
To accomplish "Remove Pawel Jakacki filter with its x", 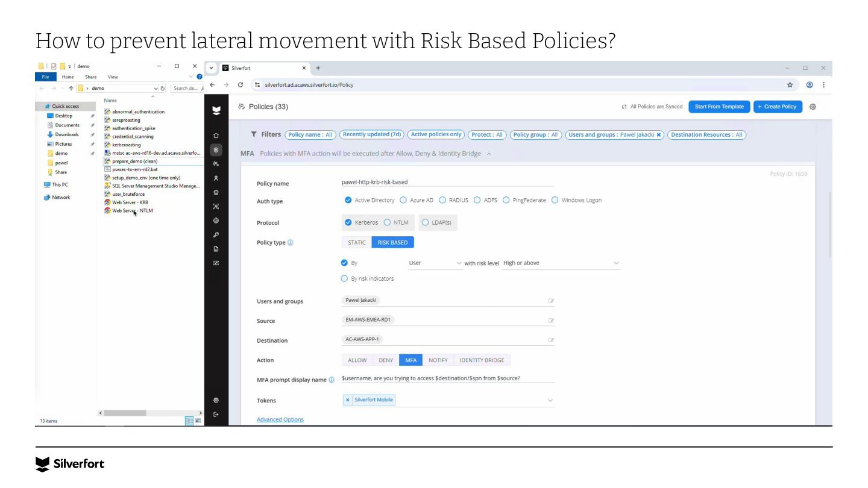I will tap(659, 135).
